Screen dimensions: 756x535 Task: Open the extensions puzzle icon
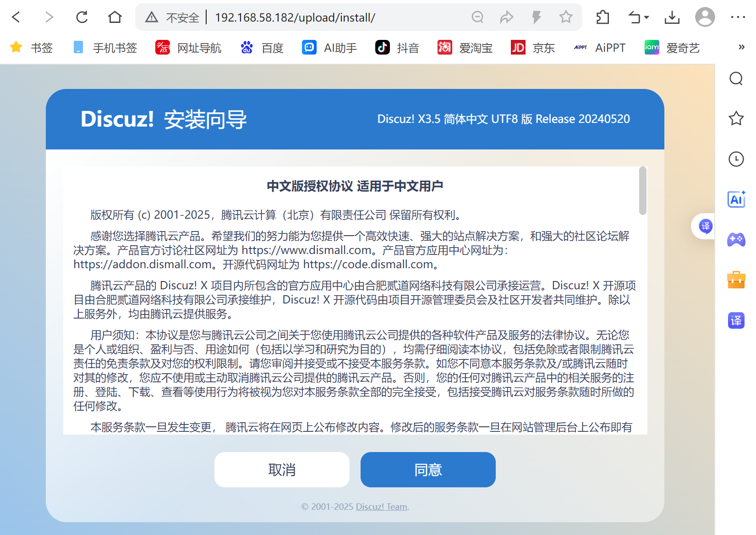click(x=603, y=17)
